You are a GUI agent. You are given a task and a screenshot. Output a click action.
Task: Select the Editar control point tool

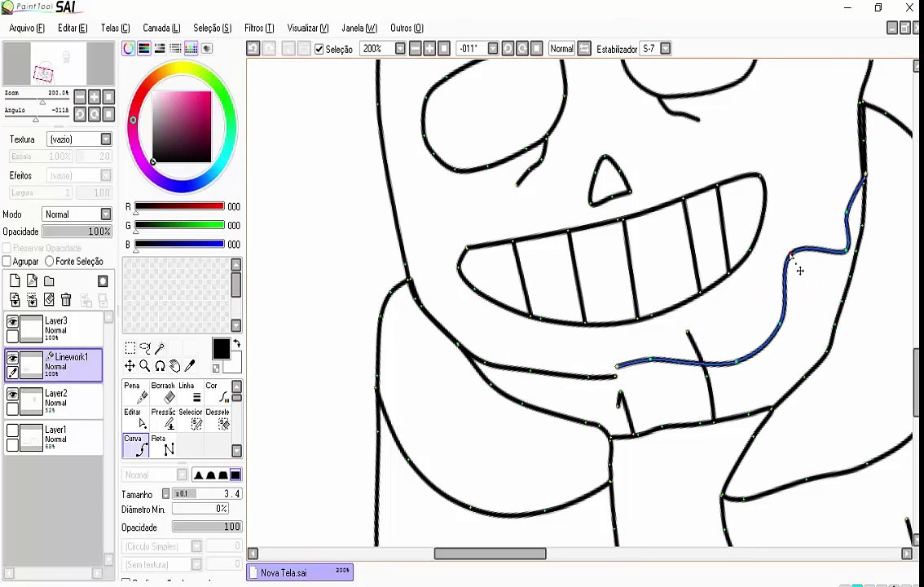point(135,419)
